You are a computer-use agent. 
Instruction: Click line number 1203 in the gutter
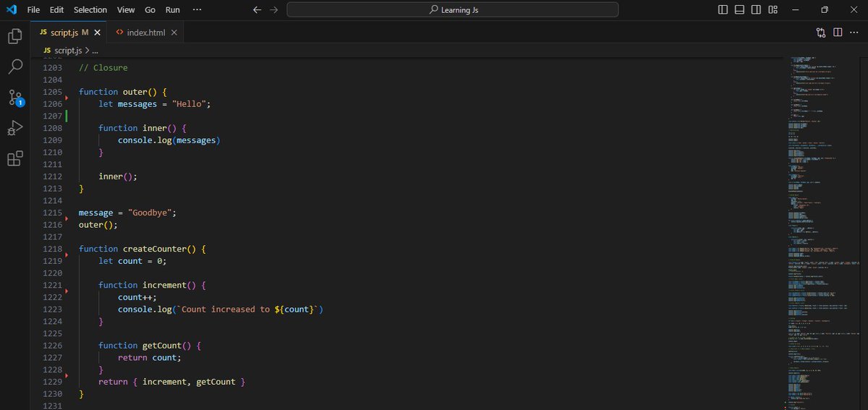coord(52,67)
